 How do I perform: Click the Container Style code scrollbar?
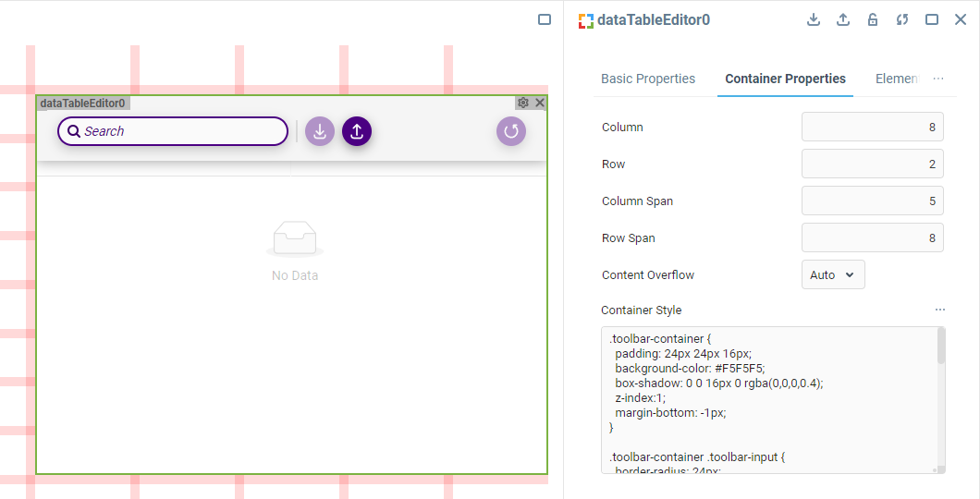(941, 347)
